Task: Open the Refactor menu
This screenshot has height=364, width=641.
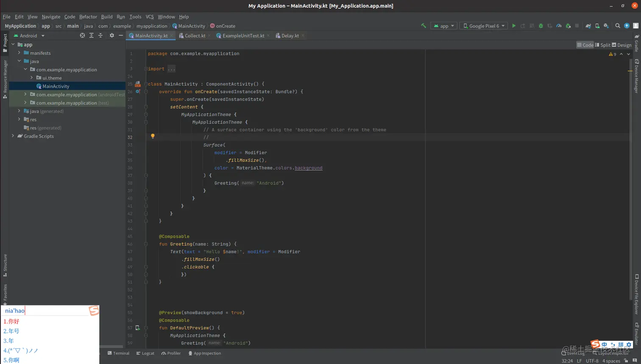Action: tap(88, 17)
